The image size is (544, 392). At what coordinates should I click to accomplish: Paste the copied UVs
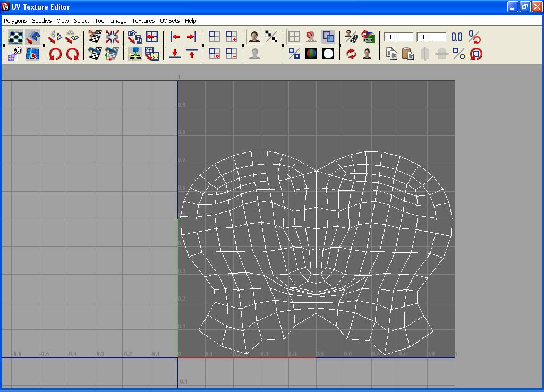(x=408, y=53)
